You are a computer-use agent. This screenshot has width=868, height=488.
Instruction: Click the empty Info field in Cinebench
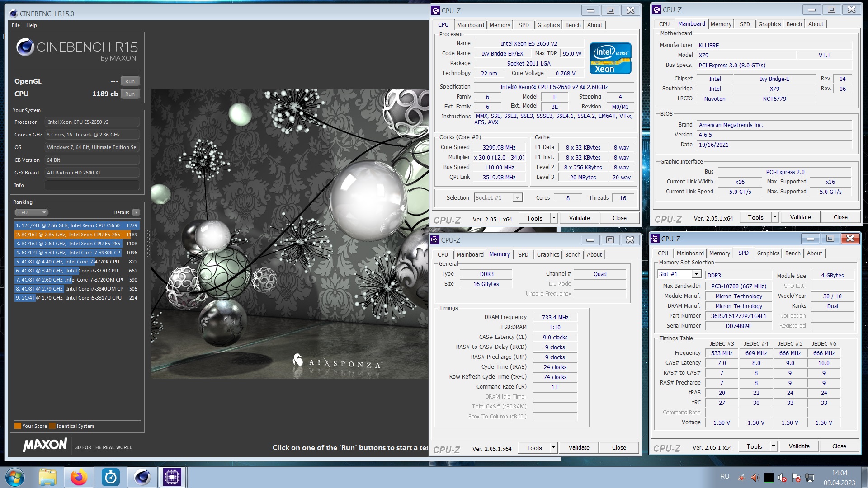(x=92, y=185)
